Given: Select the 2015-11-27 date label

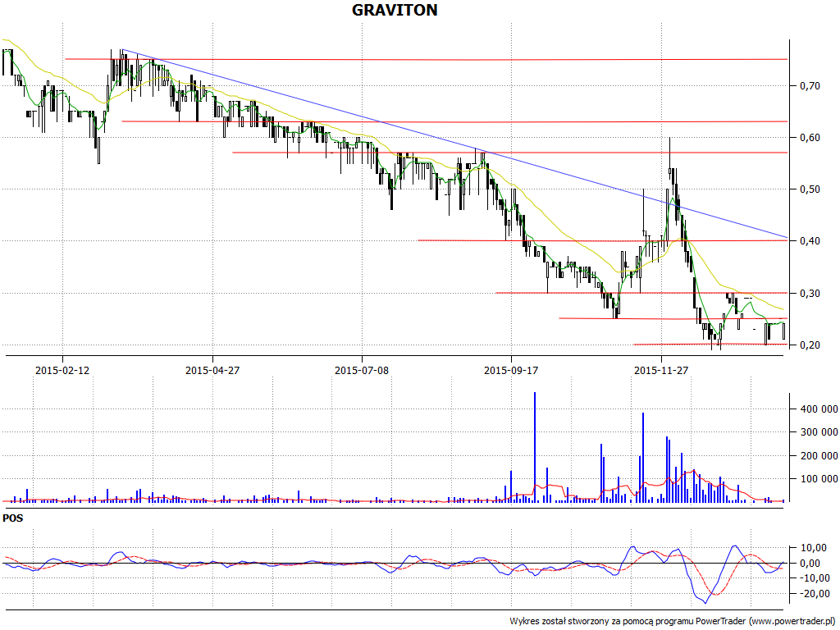Looking at the screenshot, I should click(660, 370).
